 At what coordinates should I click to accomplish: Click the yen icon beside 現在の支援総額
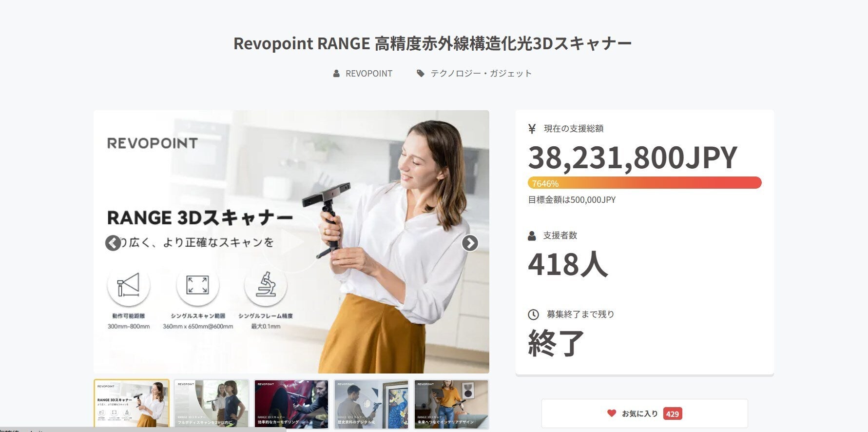[532, 129]
